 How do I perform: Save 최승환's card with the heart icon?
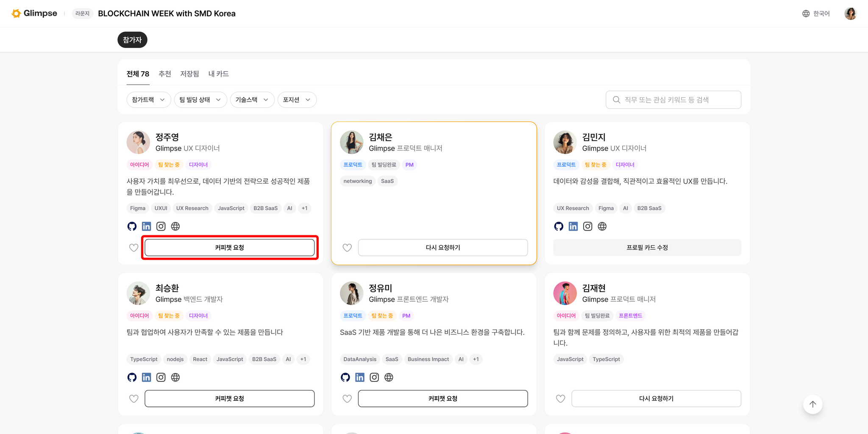[x=134, y=398]
